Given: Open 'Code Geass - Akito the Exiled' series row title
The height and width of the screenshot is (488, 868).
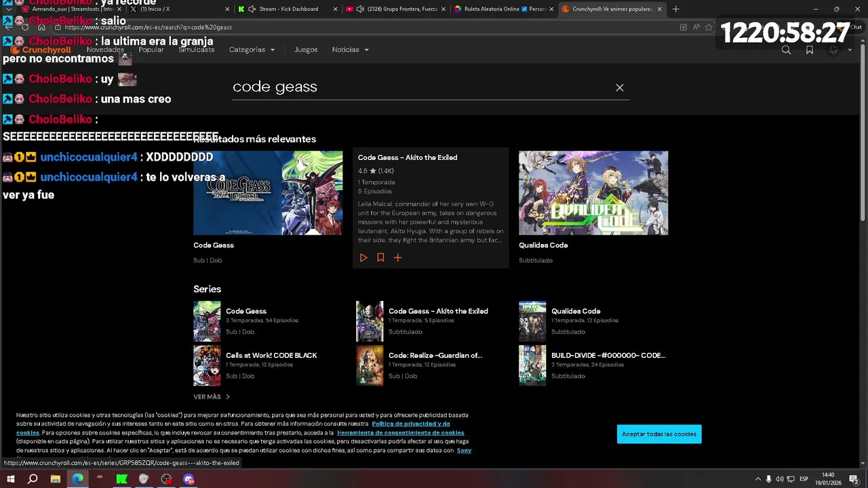Looking at the screenshot, I should pyautogui.click(x=438, y=311).
